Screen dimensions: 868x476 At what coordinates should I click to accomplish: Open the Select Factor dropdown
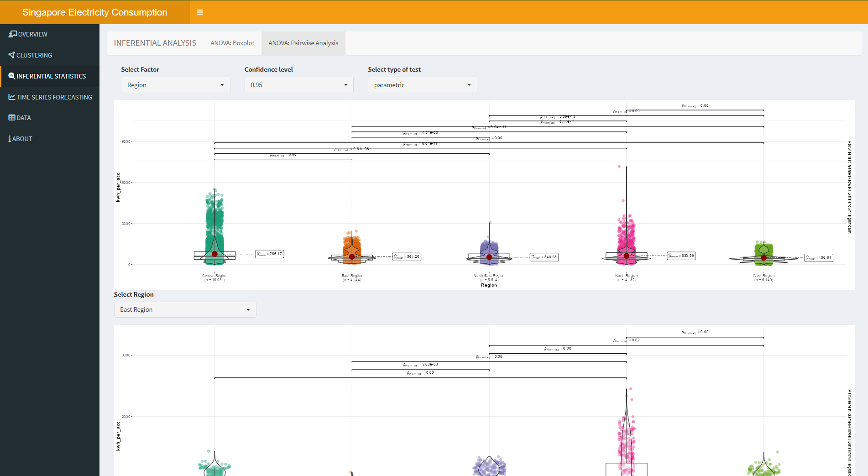[x=175, y=85]
